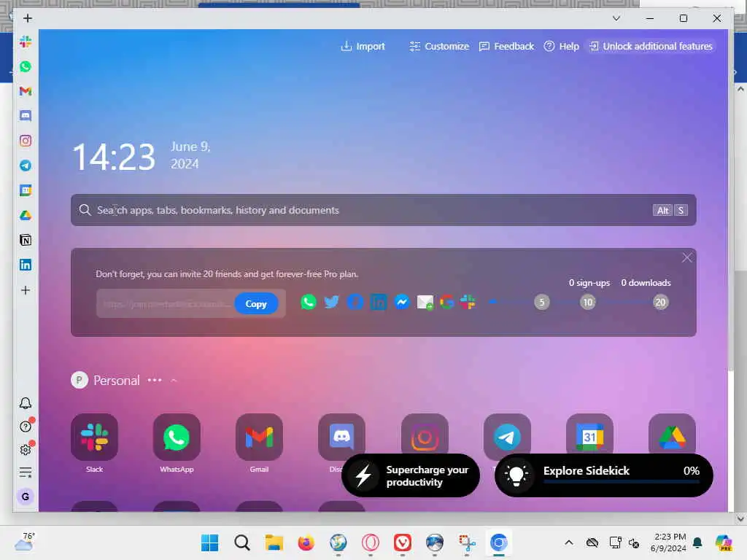Open WhatsApp in the sidebar
The width and height of the screenshot is (747, 560).
point(26,66)
